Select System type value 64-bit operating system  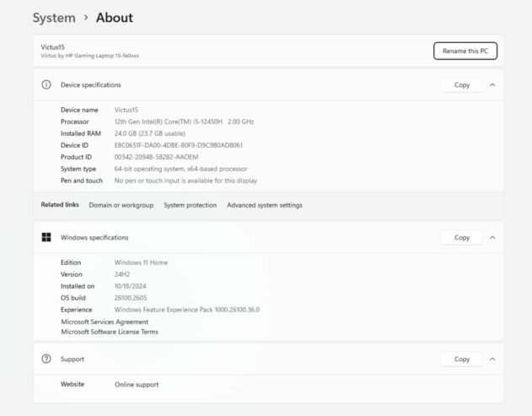(180, 169)
